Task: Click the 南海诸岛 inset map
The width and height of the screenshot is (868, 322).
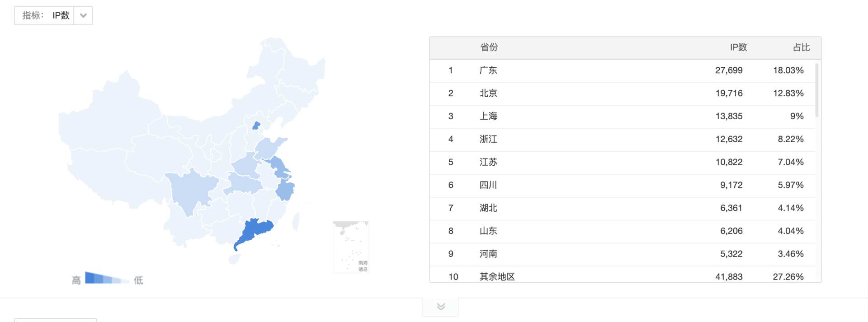Action: (x=351, y=247)
